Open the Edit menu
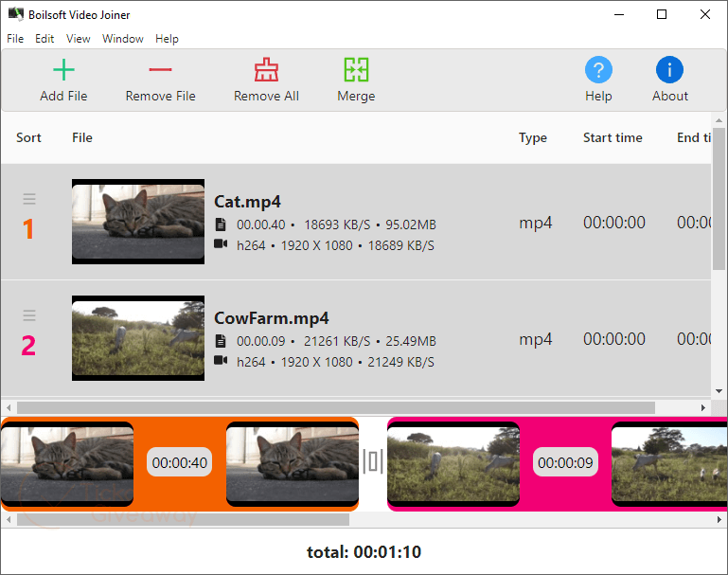 [44, 39]
